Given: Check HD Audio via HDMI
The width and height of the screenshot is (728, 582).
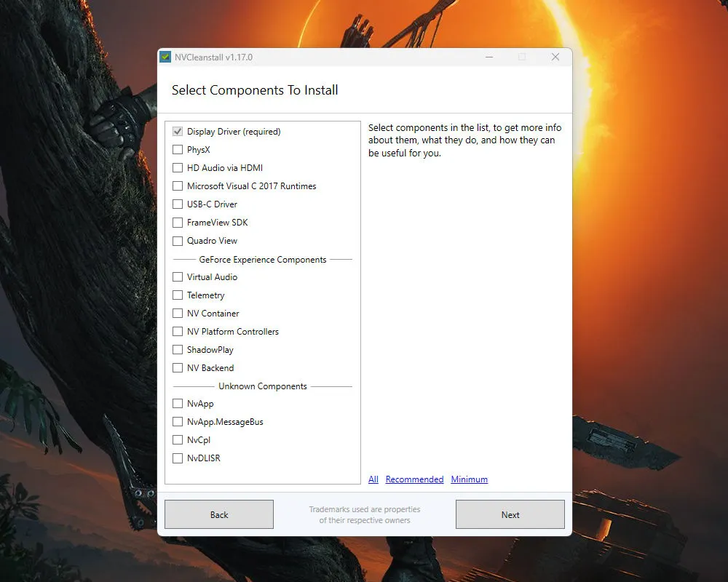Looking at the screenshot, I should [178, 167].
